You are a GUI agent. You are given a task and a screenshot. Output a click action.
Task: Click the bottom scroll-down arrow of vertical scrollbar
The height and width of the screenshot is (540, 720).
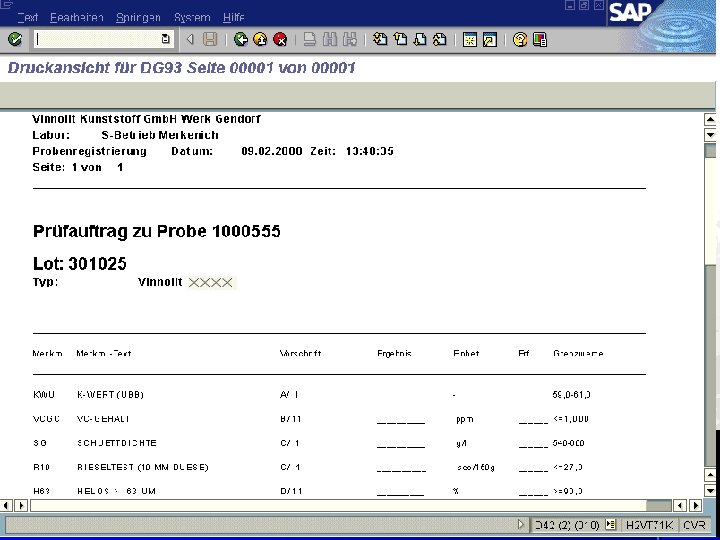[710, 489]
